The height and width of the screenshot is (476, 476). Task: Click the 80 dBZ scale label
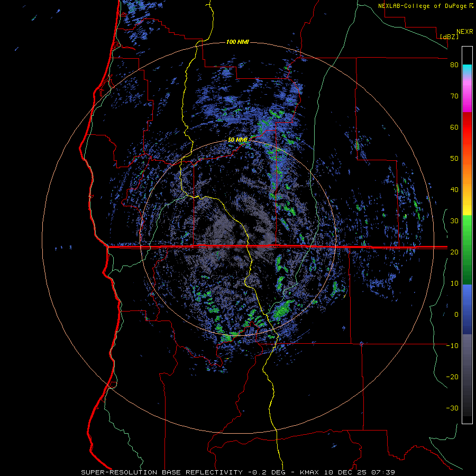454,65
